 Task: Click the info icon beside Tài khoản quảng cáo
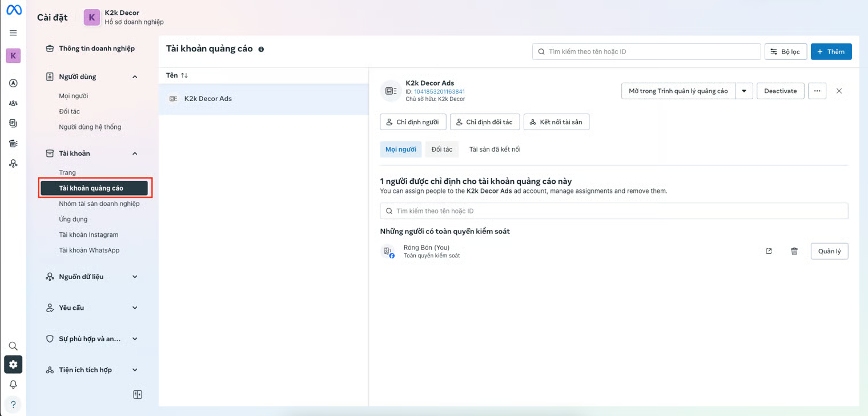261,50
